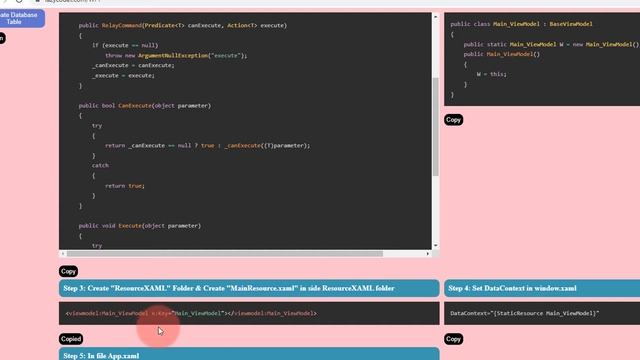
Task: Click the scroll right arrow of code block
Action: click(x=427, y=253)
